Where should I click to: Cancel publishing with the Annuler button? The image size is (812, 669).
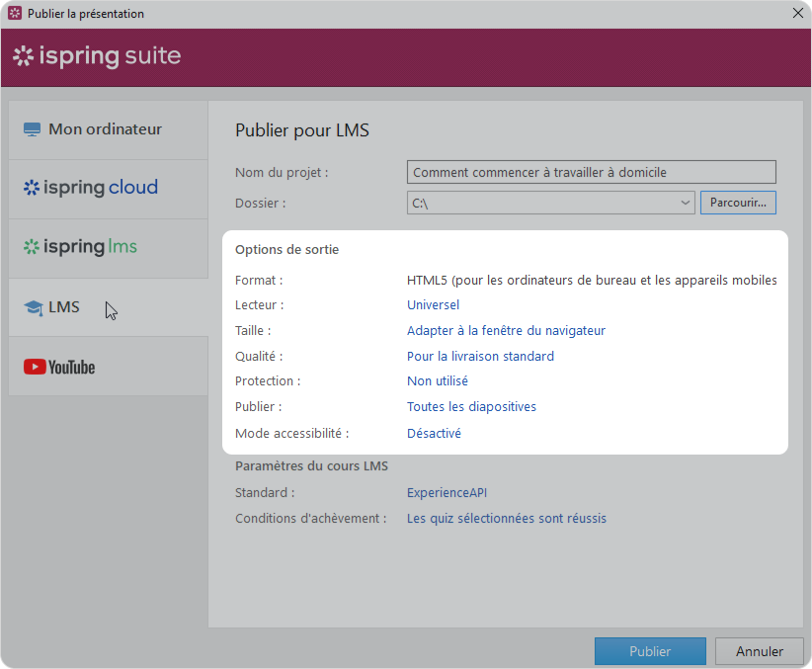tap(760, 651)
